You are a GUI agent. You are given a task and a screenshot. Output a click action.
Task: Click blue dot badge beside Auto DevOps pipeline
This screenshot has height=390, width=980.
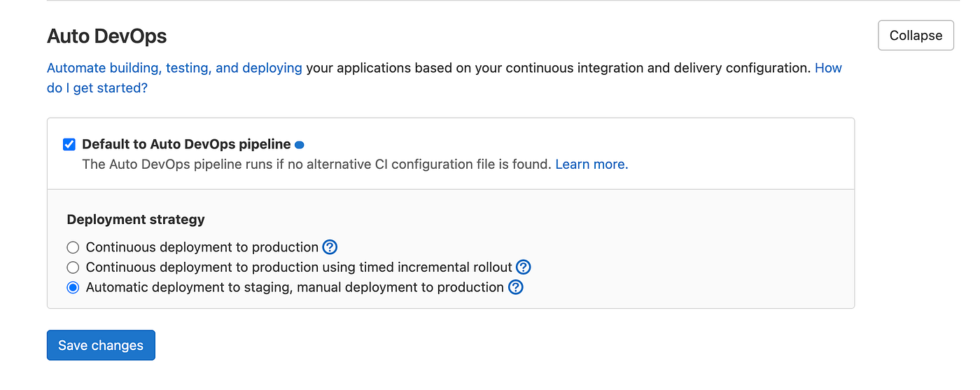click(300, 145)
